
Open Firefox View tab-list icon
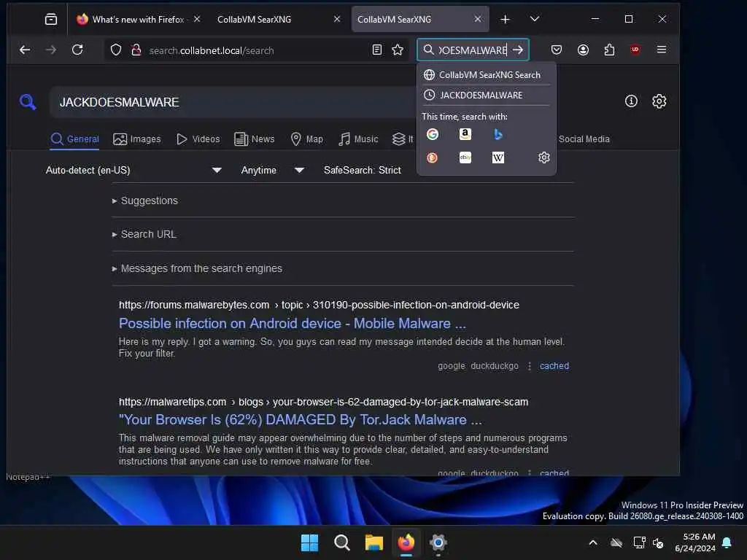[51, 19]
